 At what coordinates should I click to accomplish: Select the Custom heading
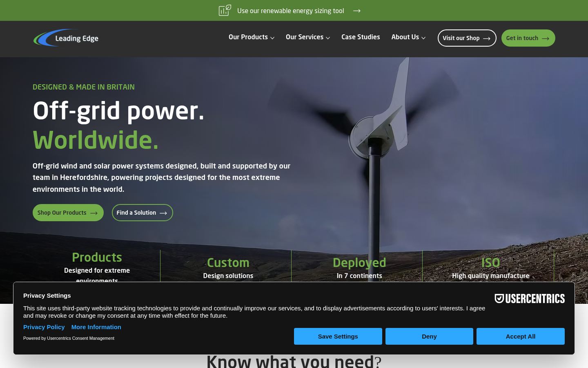point(228,263)
